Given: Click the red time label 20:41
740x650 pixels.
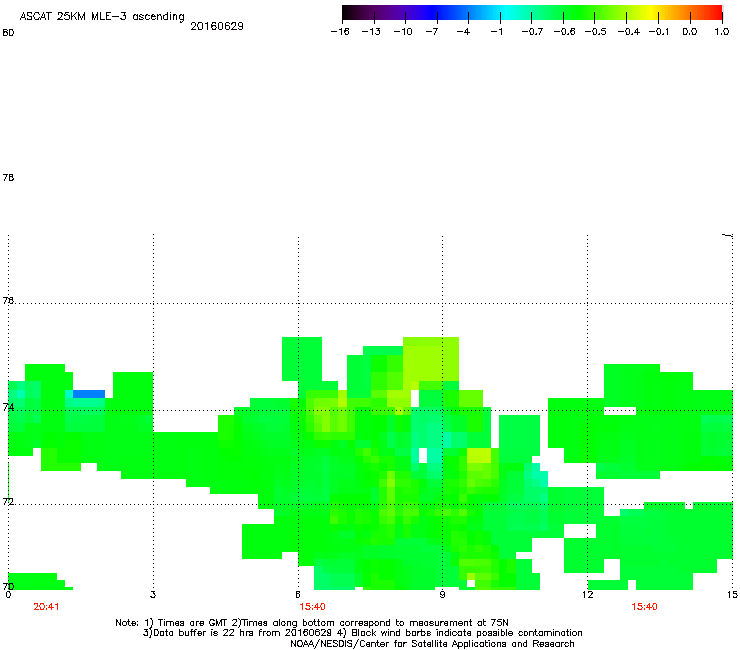Looking at the screenshot, I should (46, 607).
